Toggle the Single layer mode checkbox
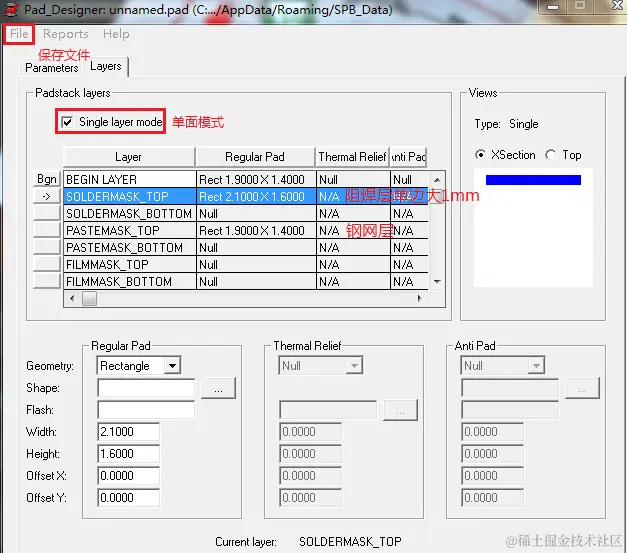Screen dimensions: 627x553 67,122
